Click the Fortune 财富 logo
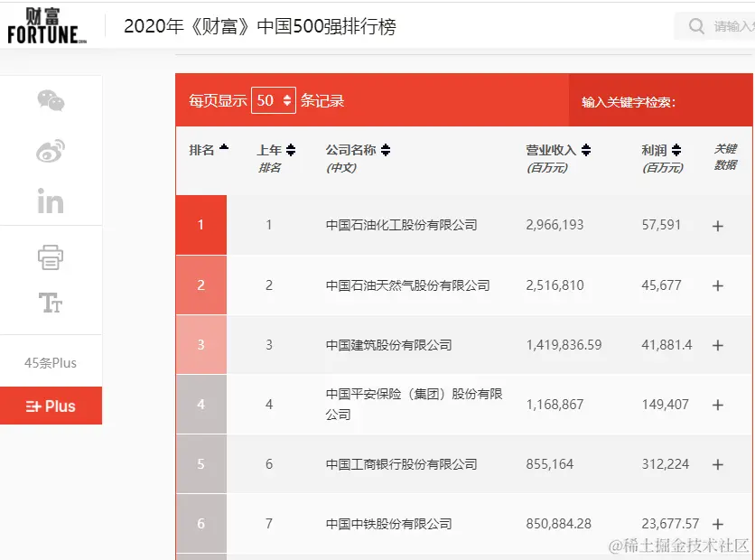This screenshot has height=560, width=755. tap(47, 26)
